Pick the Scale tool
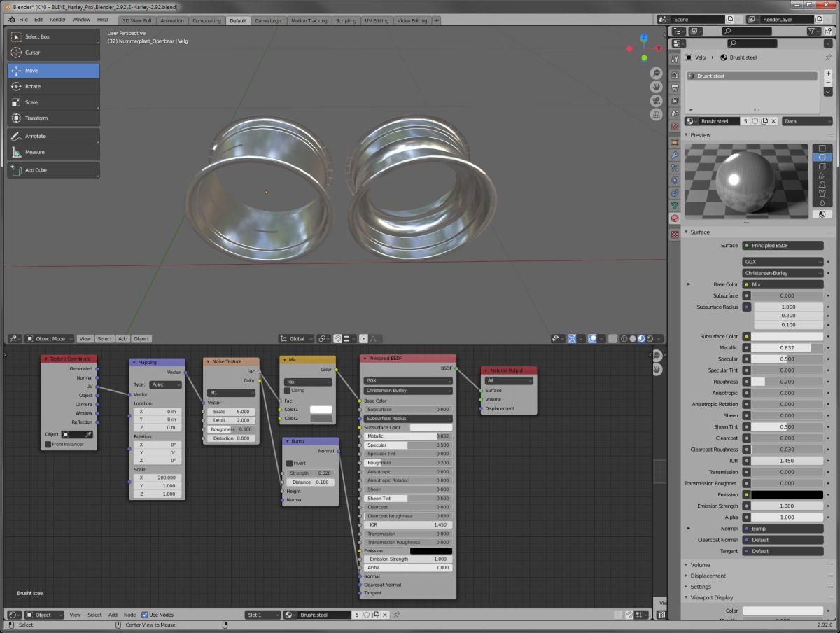Viewport: 840px width, 633px height. coord(53,102)
